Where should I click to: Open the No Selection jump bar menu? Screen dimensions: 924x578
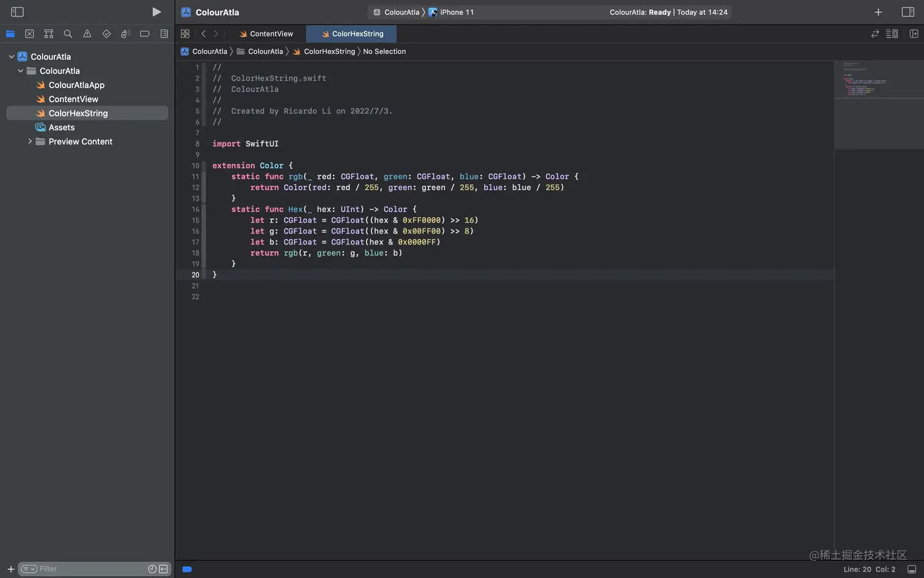pyautogui.click(x=384, y=51)
